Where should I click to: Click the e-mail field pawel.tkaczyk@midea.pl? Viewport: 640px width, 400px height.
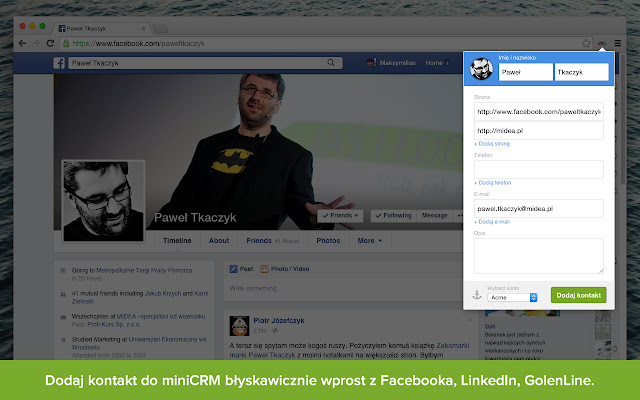coord(539,209)
